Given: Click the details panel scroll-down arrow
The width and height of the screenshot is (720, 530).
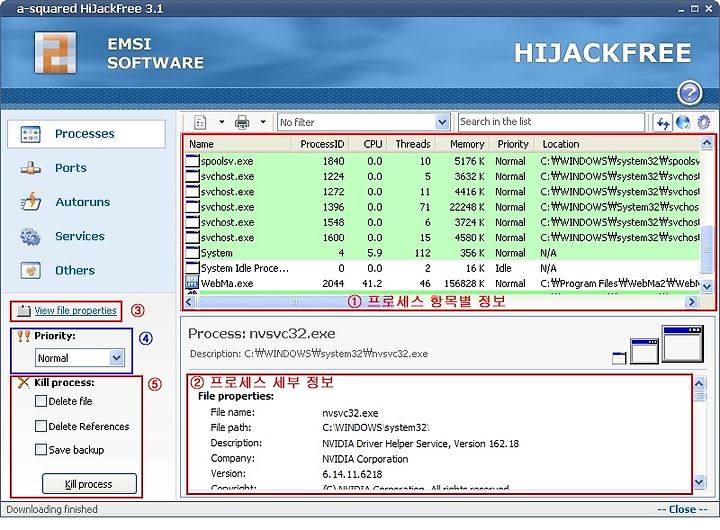Looking at the screenshot, I should (699, 482).
